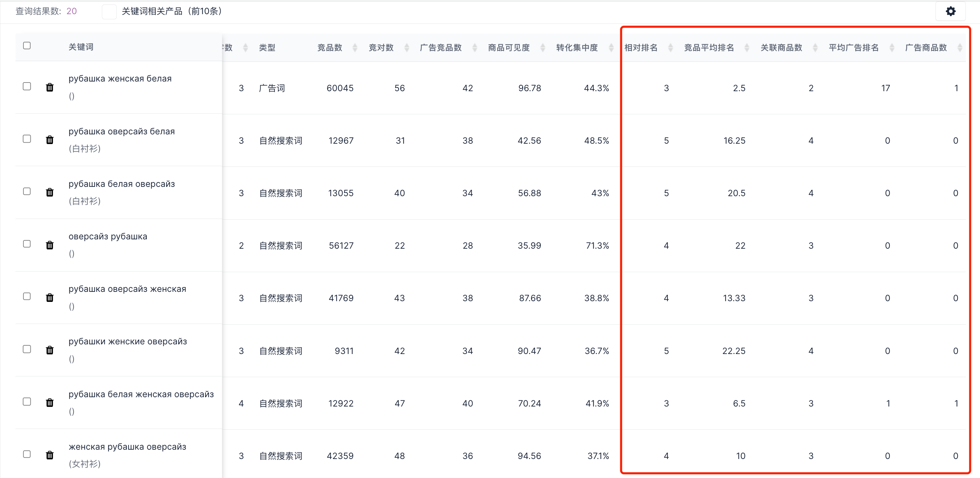Sort table by 相对排名

[x=670, y=48]
